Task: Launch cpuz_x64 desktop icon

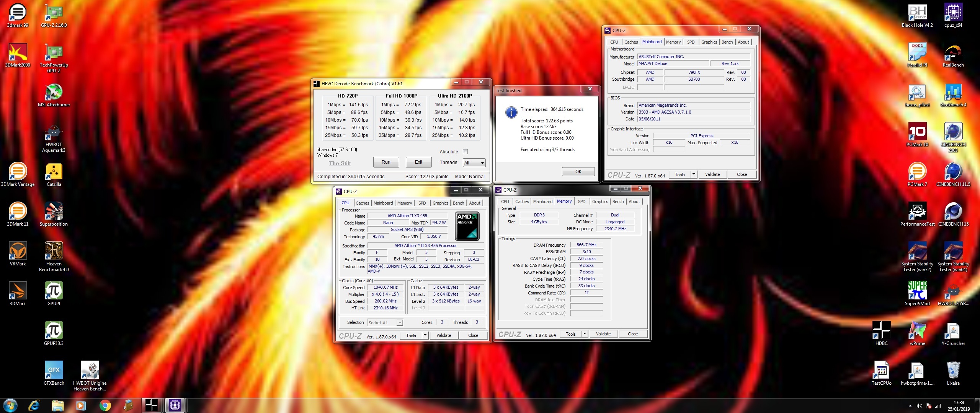Action: click(x=953, y=15)
